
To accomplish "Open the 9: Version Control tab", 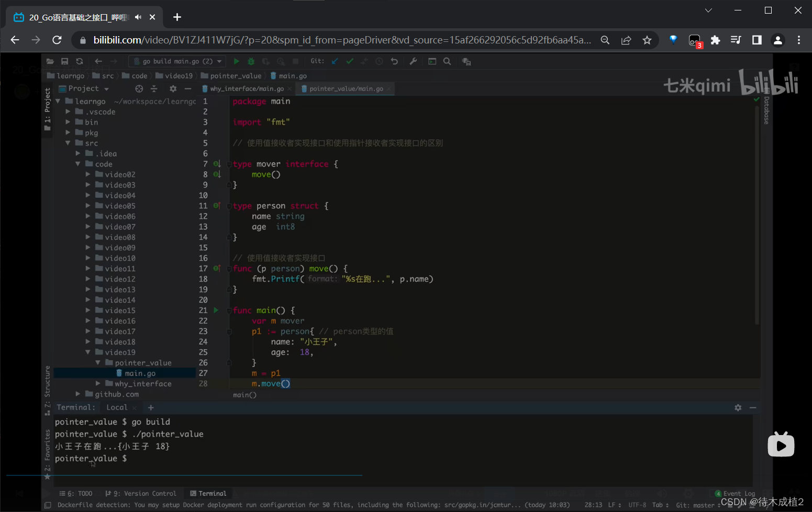I will (140, 493).
